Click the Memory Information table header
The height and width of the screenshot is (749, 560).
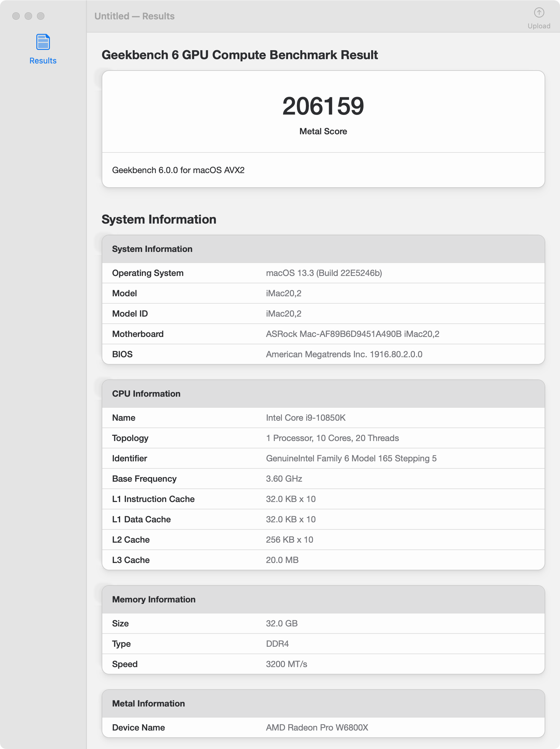click(x=323, y=599)
